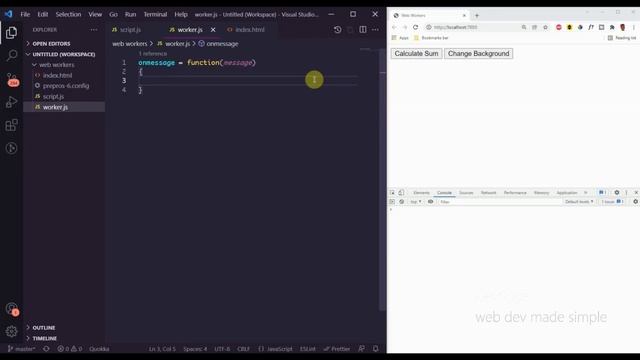Reload the page in Chrome

(416, 27)
